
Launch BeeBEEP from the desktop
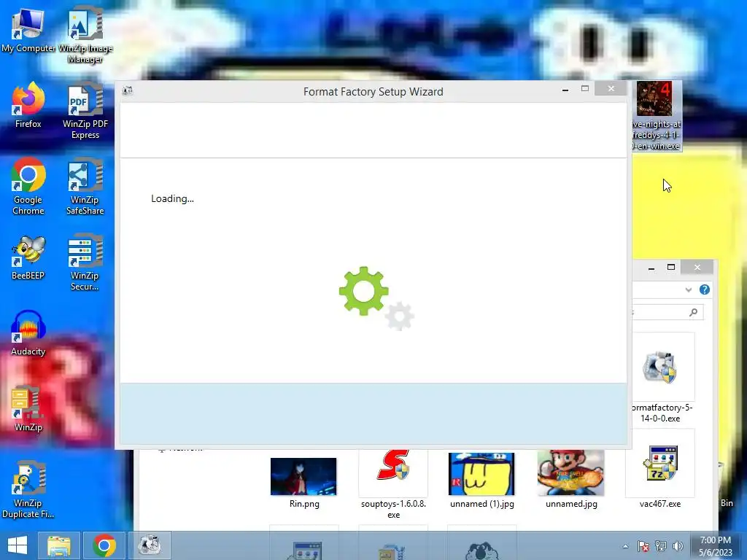(x=28, y=257)
